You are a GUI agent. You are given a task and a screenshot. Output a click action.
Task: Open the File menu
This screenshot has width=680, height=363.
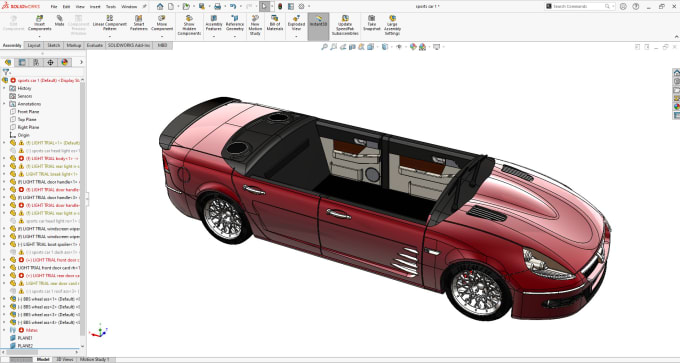pyautogui.click(x=54, y=7)
